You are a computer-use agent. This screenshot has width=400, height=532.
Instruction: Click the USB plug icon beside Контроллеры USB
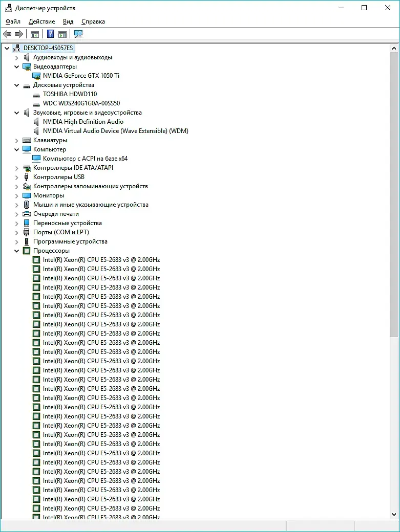click(27, 177)
